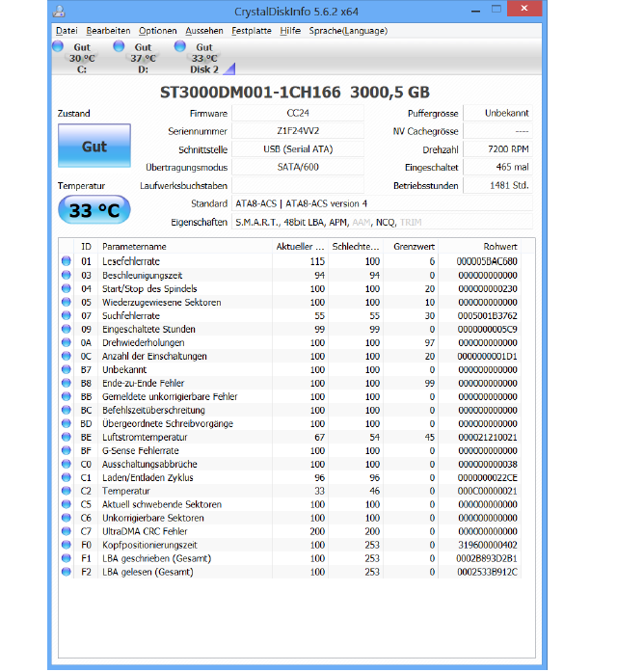The height and width of the screenshot is (672, 617).
Task: Click status orb for Aktuell schwebende Sektoren
Action: point(66,504)
